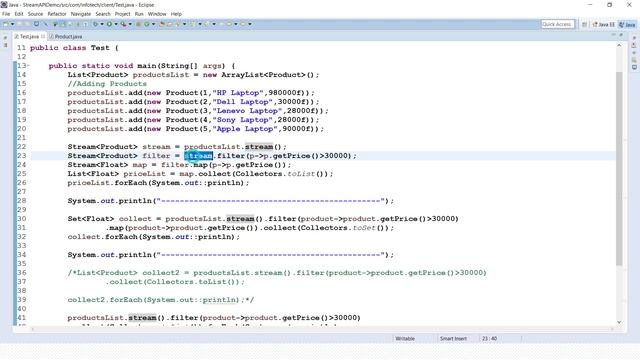Screen dimensions: 640x360
Task: Open the Run menu
Action: point(139,14)
